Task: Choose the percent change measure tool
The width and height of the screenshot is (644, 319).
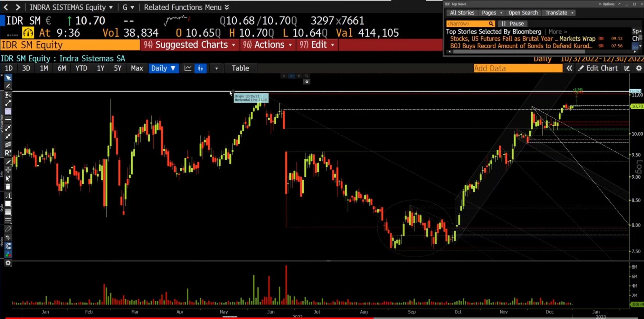Action: tap(8, 95)
